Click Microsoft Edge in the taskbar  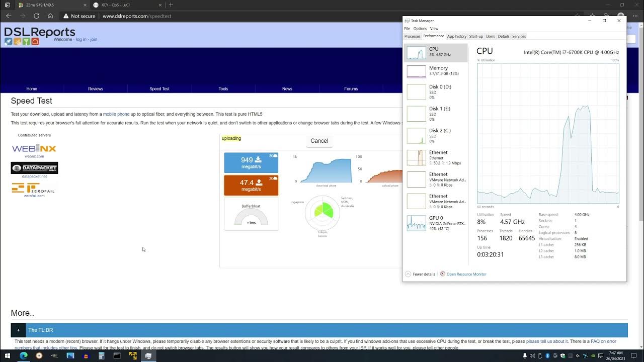pos(23,356)
